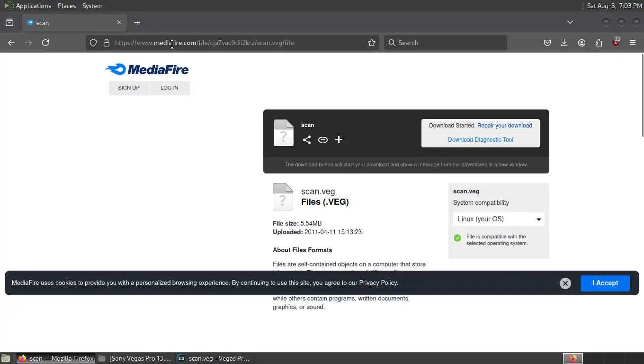The image size is (644, 364).
Task: Click the 'File size: 5.54MB' text
Action: point(297,223)
